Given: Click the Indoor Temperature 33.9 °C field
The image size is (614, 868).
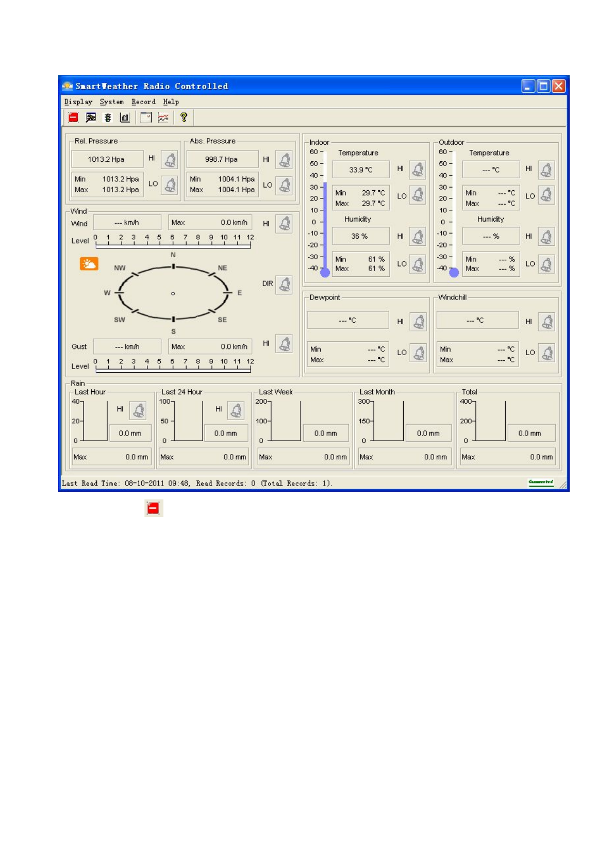Looking at the screenshot, I should tap(361, 170).
